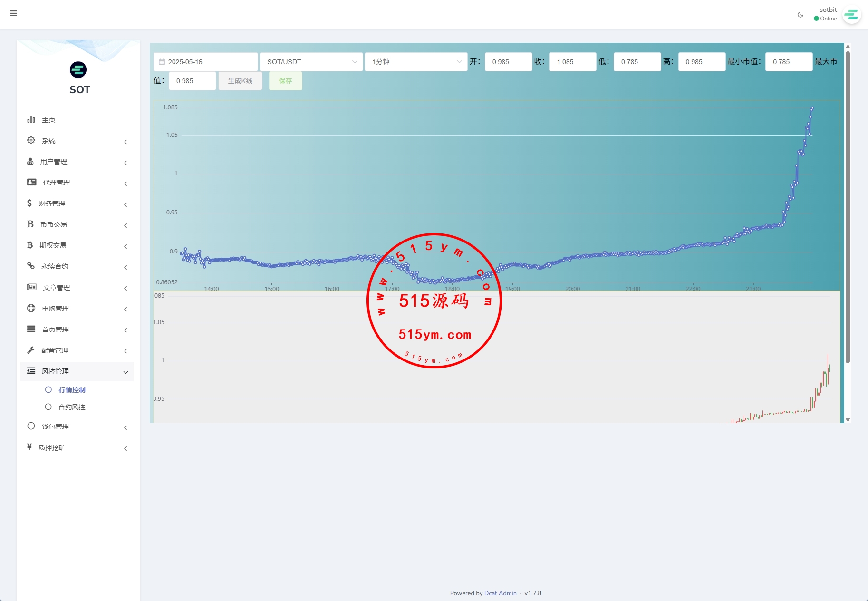Click the 财务管理 dollar icon
The width and height of the screenshot is (868, 601).
click(x=29, y=203)
